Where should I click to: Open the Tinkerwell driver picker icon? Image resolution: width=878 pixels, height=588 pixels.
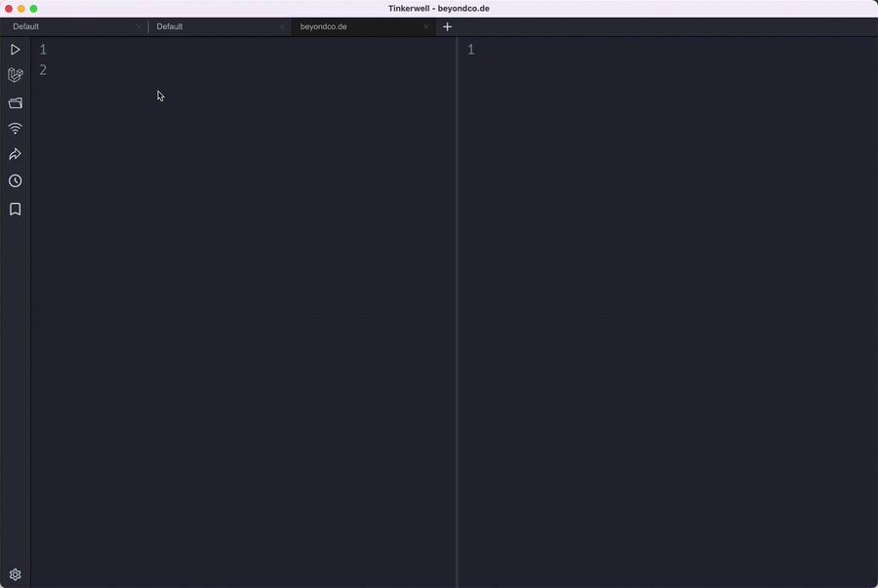point(16,75)
